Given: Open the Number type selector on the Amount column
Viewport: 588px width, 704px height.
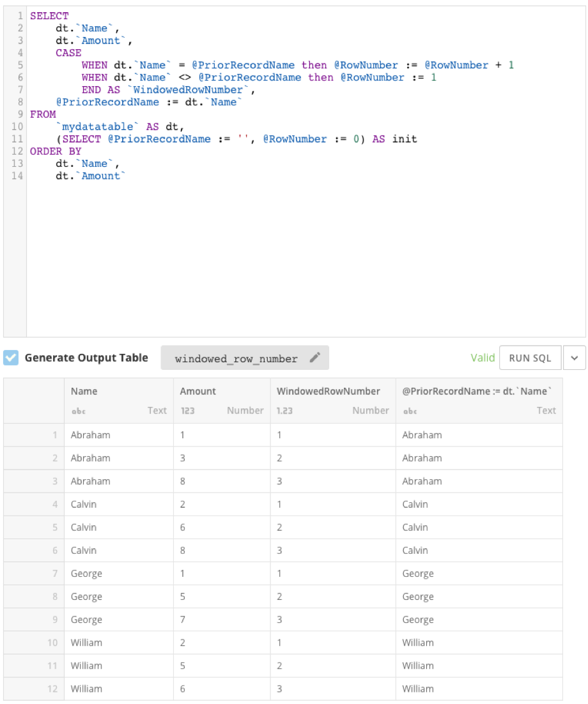Looking at the screenshot, I should click(x=245, y=411).
